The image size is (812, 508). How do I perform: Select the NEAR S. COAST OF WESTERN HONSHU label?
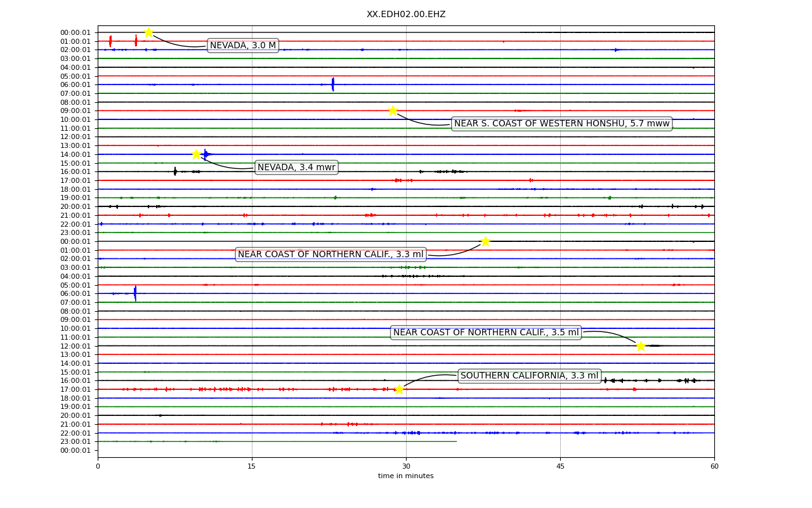tap(561, 124)
